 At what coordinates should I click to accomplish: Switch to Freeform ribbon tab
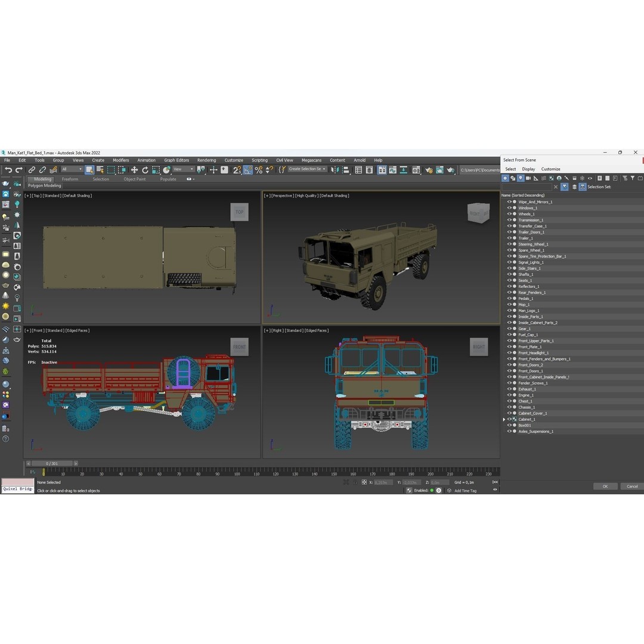click(x=70, y=179)
